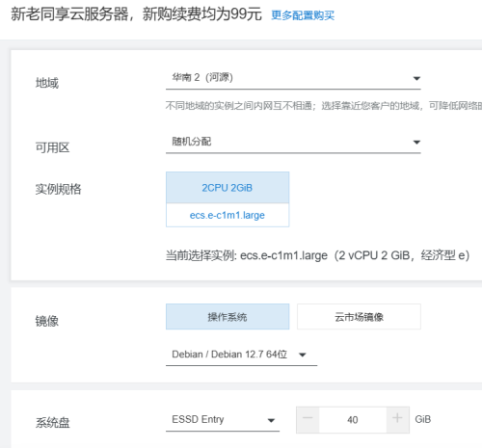Click the arrow beside Debian 12.7 64位
The image size is (482, 448).
tap(302, 355)
